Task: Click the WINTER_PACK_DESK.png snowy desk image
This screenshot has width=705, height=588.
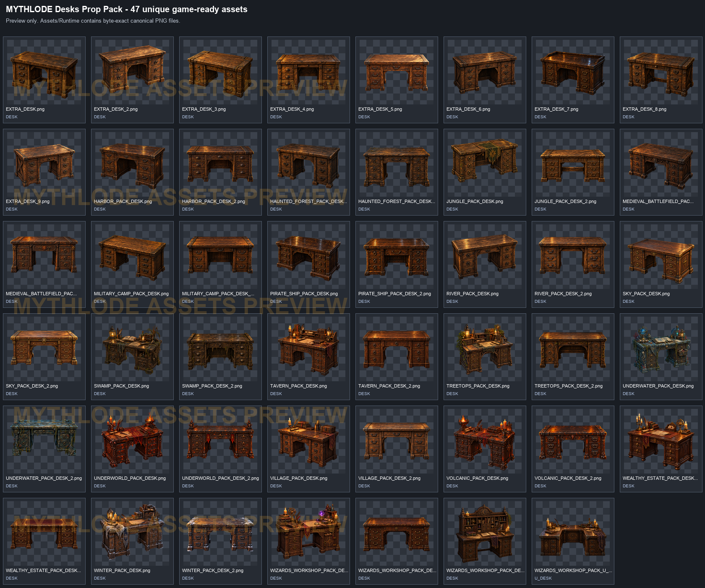Action: (132, 533)
